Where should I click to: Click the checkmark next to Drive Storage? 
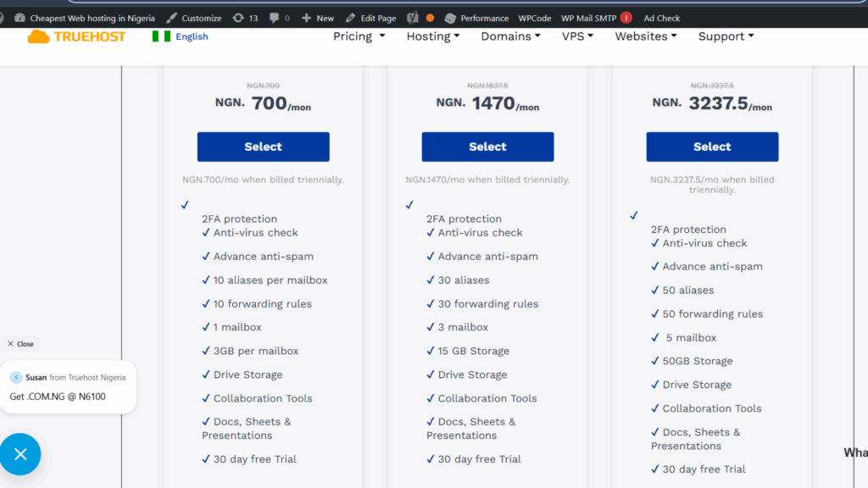point(205,374)
